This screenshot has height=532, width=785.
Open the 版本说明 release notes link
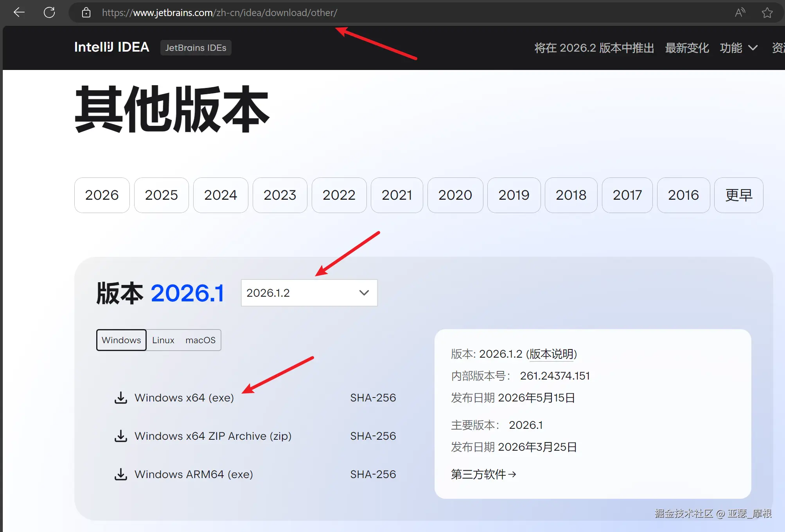point(551,354)
